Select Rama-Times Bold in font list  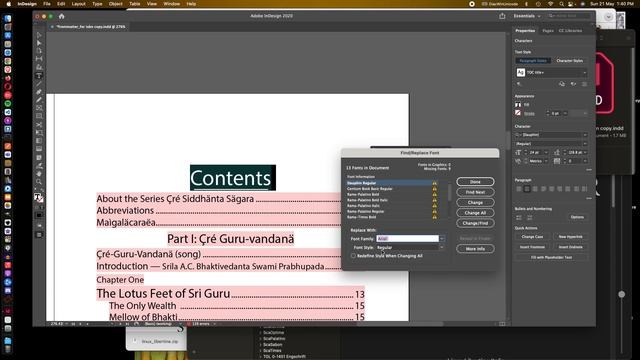tap(361, 217)
